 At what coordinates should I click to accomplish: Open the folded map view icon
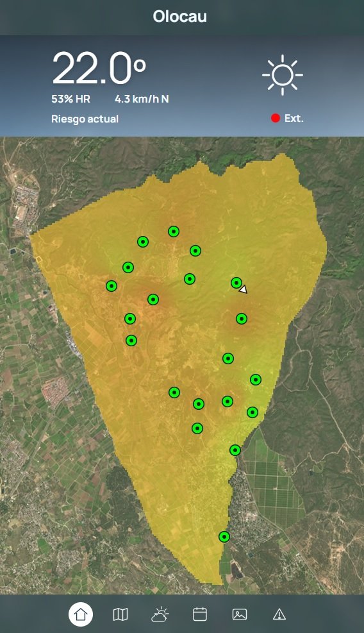(x=120, y=614)
